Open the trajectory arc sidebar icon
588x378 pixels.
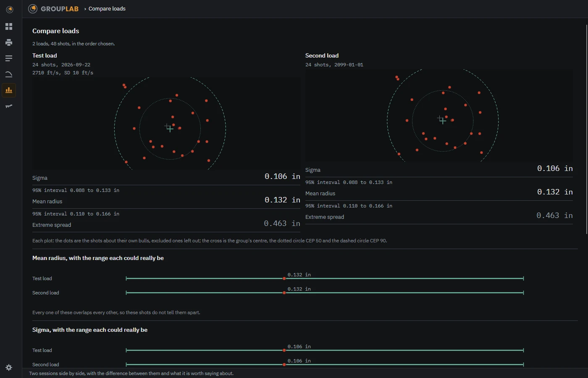coord(9,74)
